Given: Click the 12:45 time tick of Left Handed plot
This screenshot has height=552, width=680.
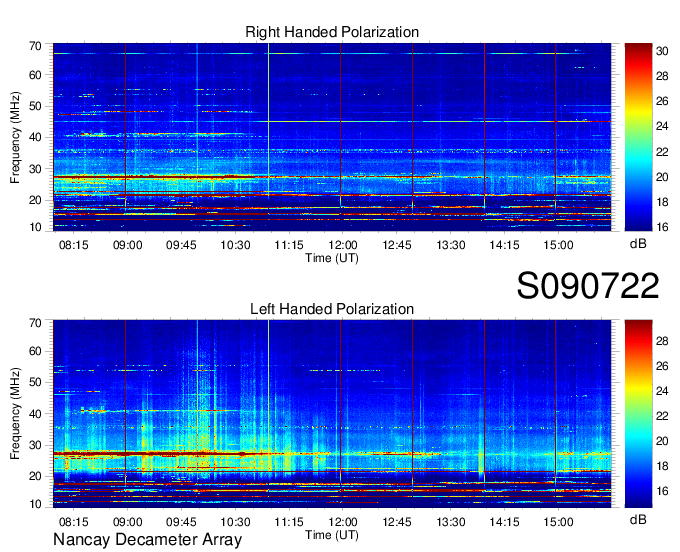Looking at the screenshot, I should tap(397, 522).
